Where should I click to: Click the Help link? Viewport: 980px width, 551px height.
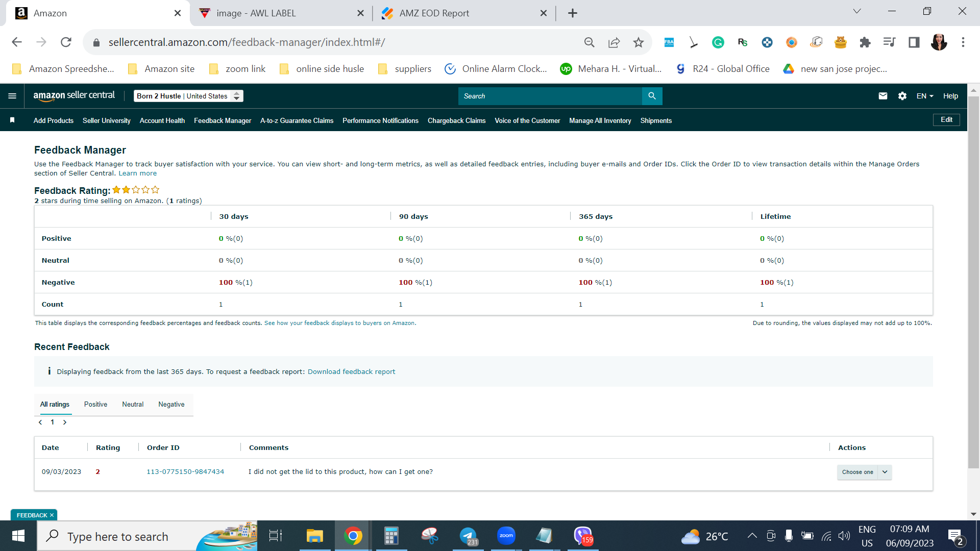(x=950, y=96)
